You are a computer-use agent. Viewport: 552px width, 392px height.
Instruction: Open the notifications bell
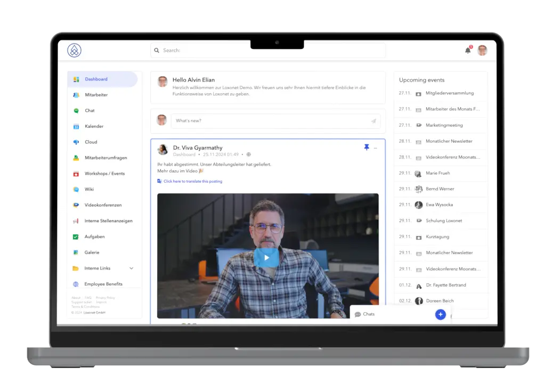[x=468, y=51]
